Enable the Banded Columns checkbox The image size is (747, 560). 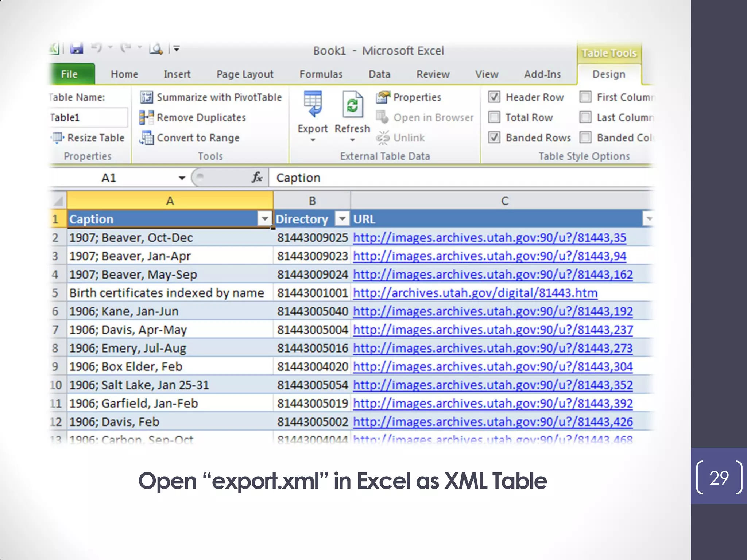click(585, 137)
